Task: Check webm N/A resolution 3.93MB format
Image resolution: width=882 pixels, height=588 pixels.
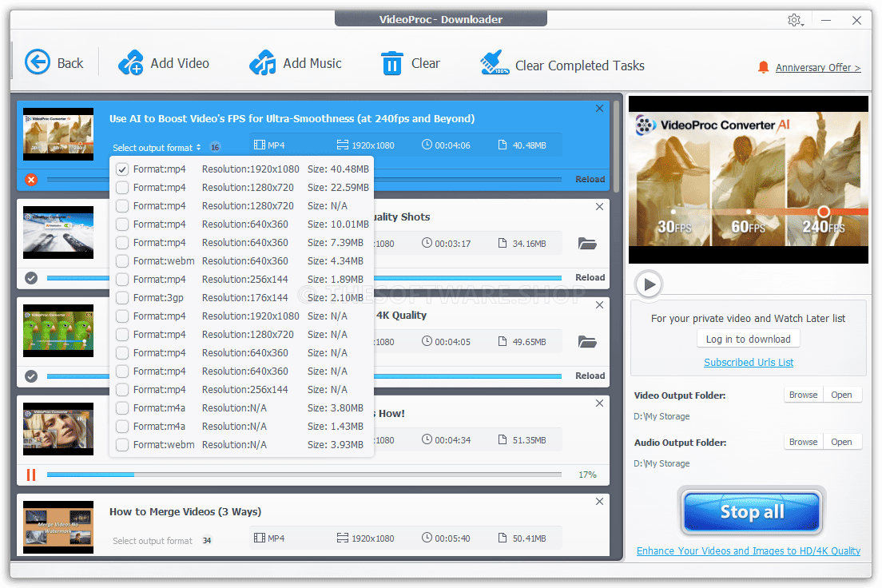Action: click(x=122, y=445)
